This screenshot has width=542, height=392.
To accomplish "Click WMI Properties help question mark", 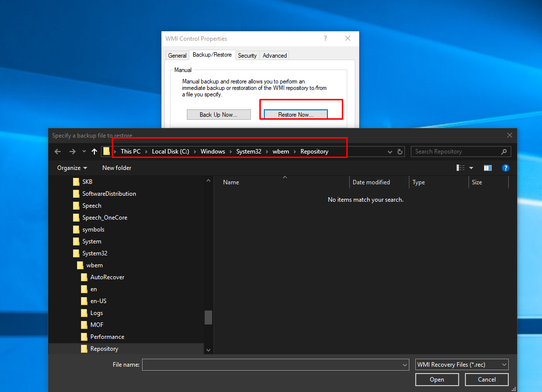I will pos(325,38).
